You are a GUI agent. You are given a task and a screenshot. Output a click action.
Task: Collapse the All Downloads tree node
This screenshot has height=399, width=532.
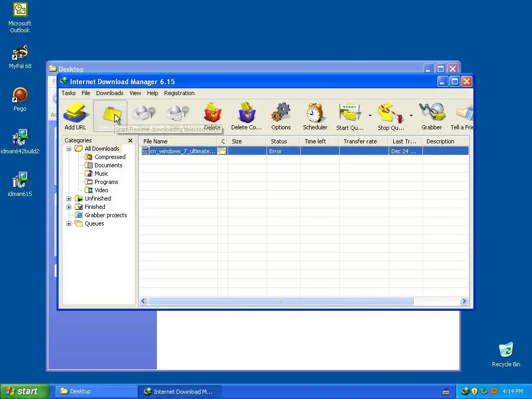point(69,149)
